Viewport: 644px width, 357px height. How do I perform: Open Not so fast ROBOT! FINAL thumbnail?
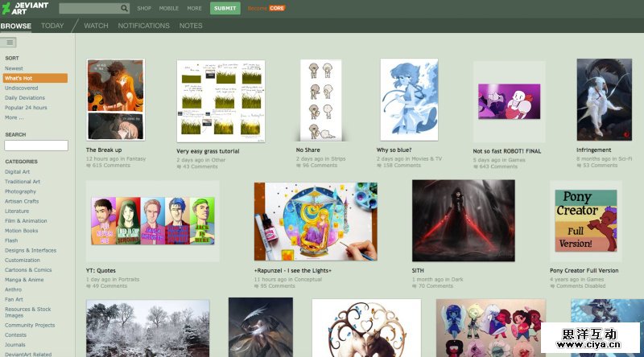coord(510,101)
